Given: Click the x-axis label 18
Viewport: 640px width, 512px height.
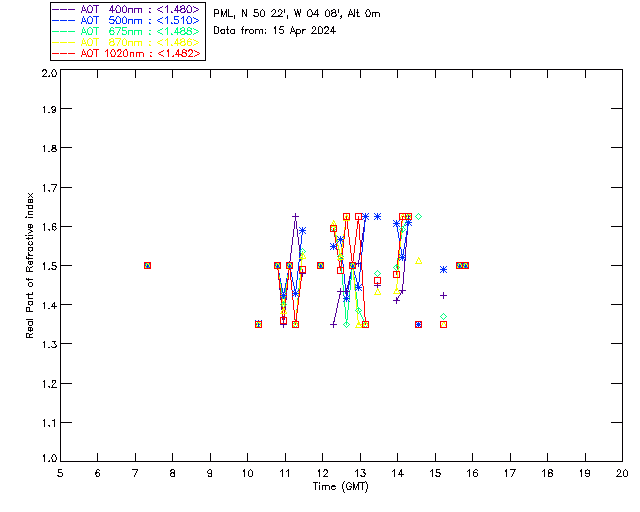Looking at the screenshot, I should [x=547, y=473].
